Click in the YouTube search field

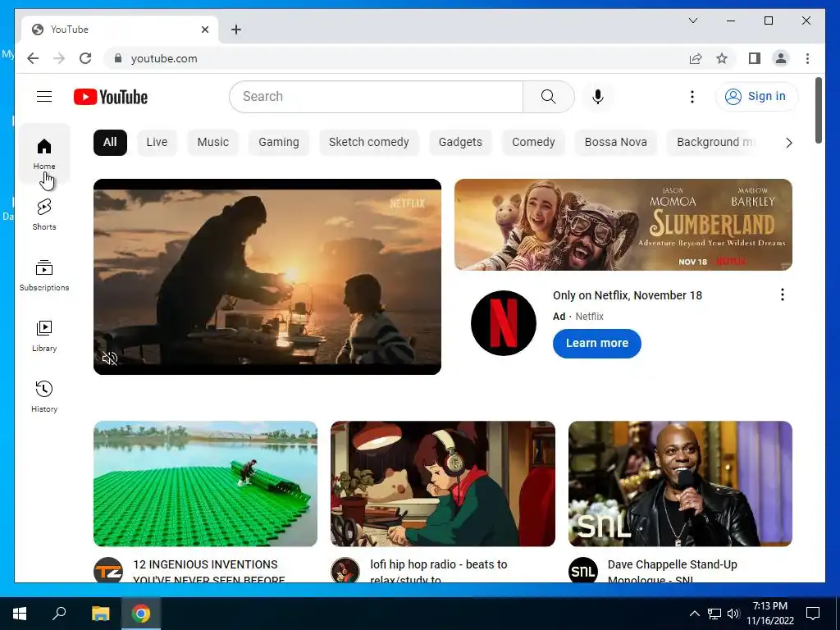click(376, 97)
